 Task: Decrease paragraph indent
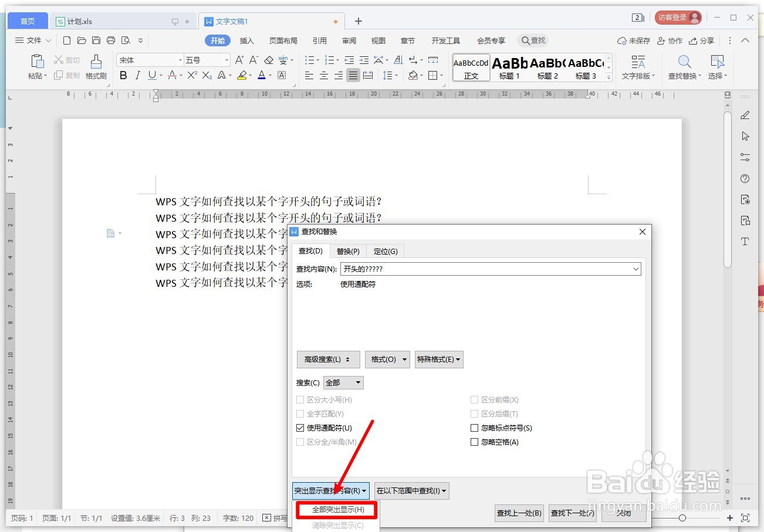(x=349, y=60)
